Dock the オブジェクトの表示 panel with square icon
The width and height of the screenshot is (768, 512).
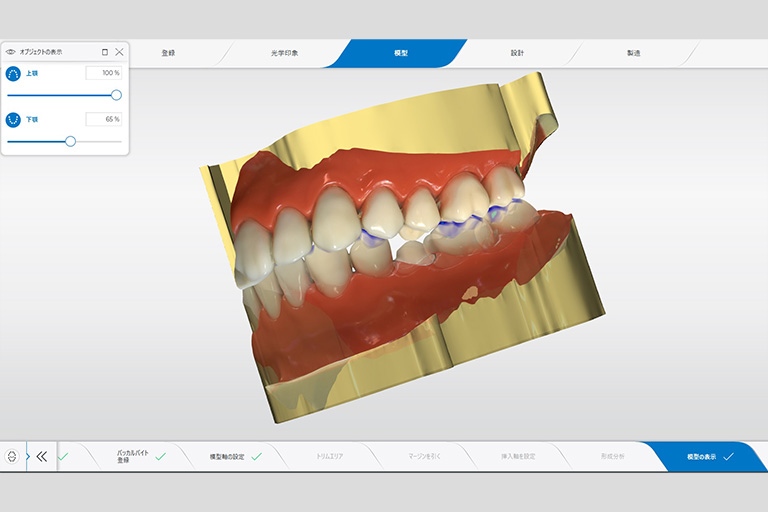(x=104, y=51)
